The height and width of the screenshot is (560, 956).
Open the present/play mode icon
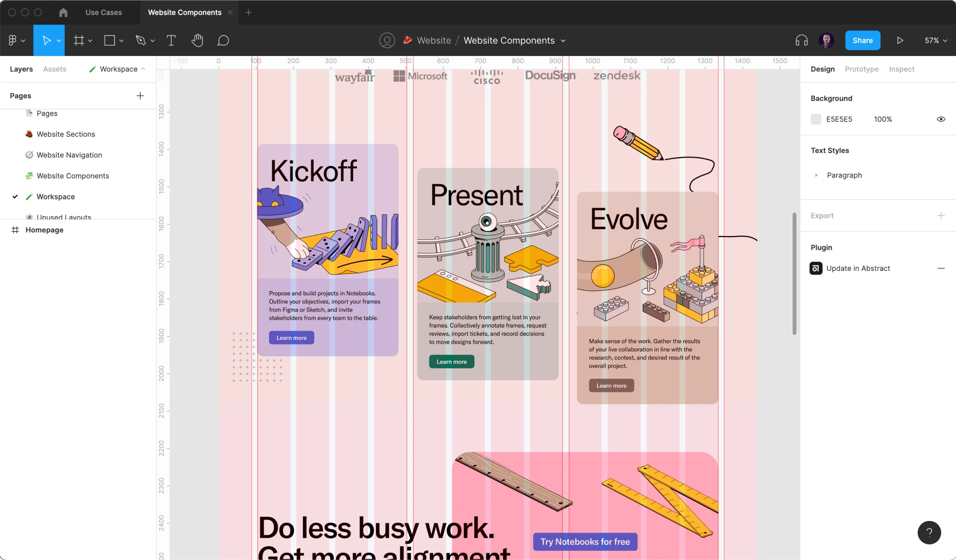(900, 40)
